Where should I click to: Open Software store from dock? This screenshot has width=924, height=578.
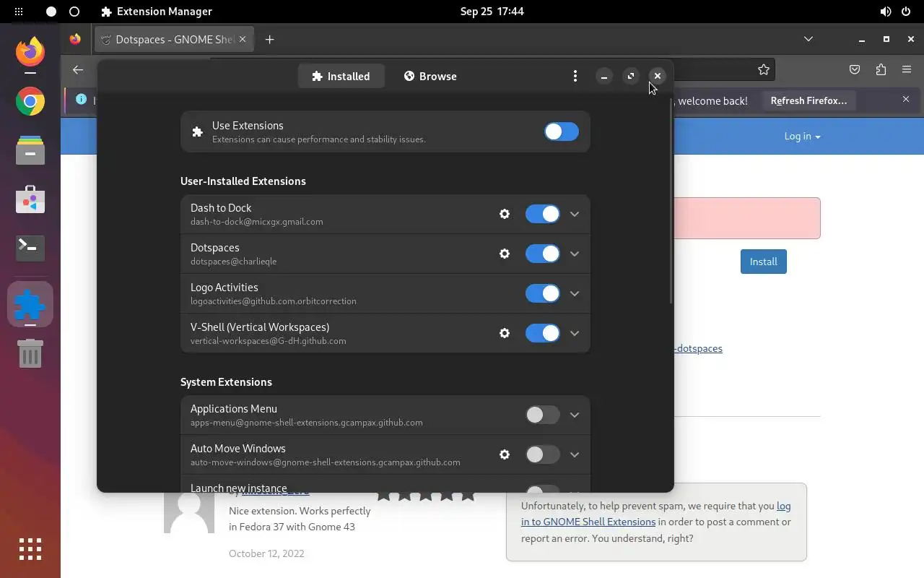pyautogui.click(x=30, y=199)
